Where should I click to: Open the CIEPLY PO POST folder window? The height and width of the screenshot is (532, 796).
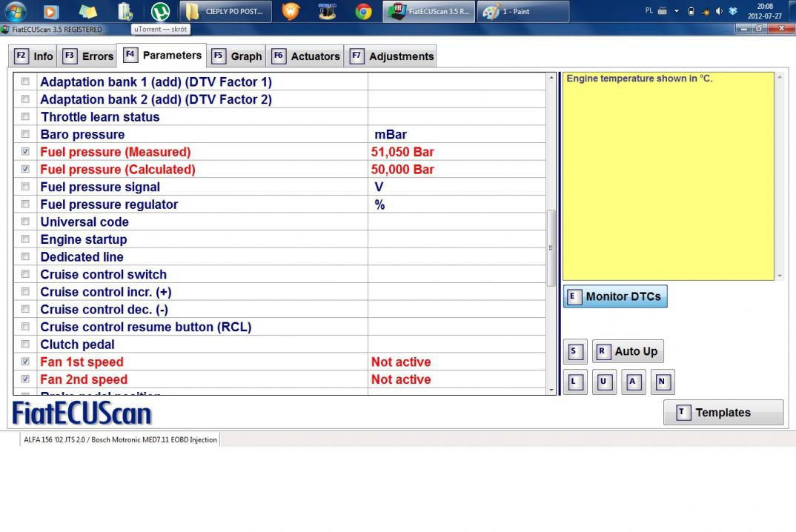pos(226,11)
